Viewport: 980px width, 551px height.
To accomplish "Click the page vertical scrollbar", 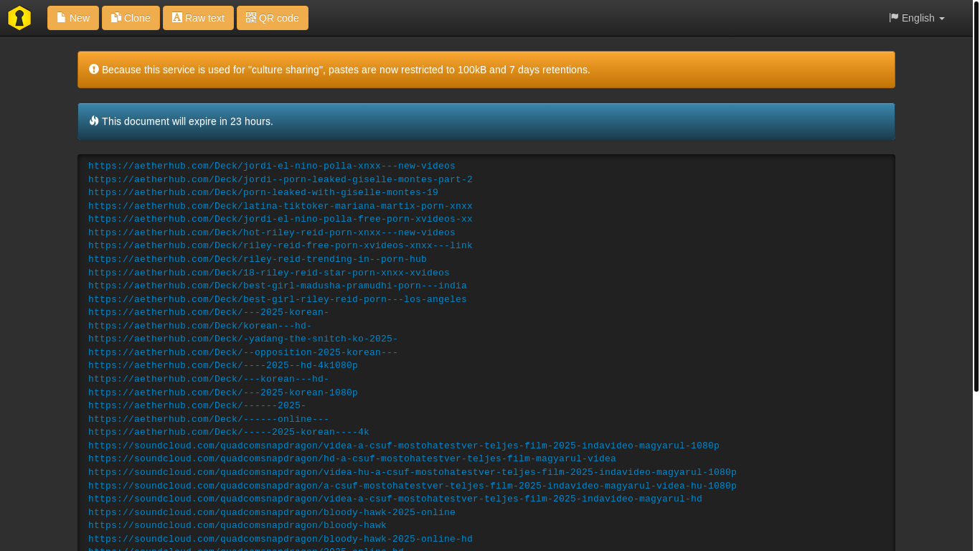I will point(976,197).
